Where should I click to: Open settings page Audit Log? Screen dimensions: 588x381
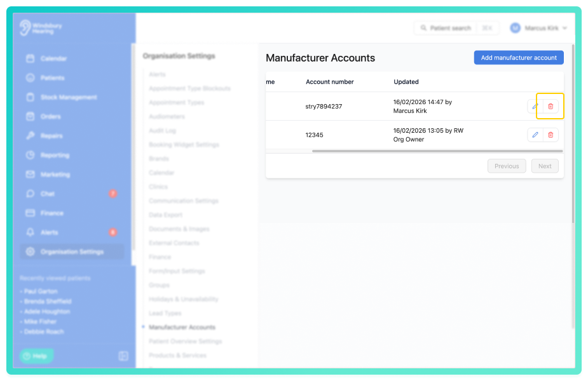coord(162,131)
